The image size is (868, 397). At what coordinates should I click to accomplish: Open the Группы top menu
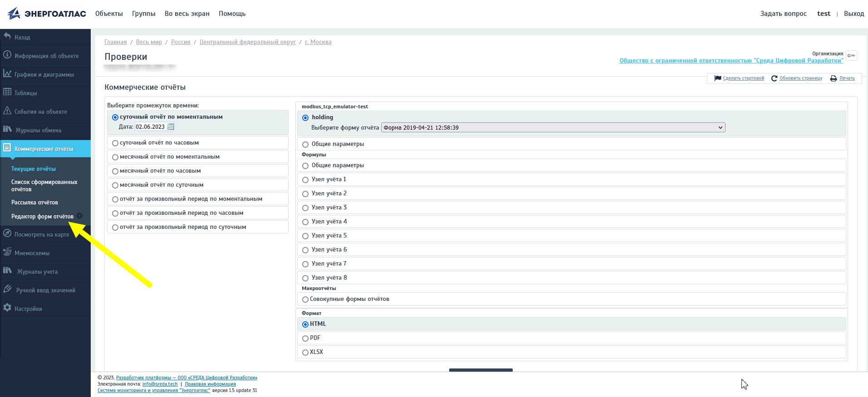[x=143, y=14]
